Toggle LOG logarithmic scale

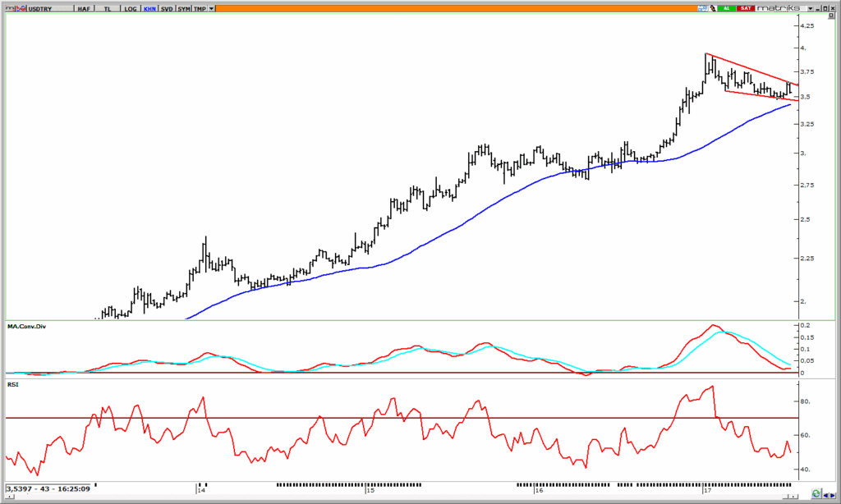[x=129, y=7]
